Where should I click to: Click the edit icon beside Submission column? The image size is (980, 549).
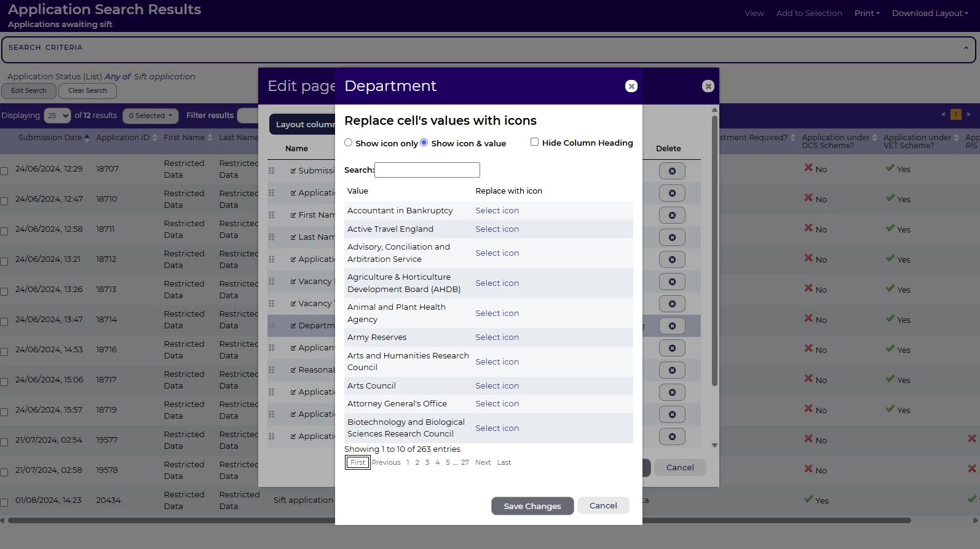point(293,171)
